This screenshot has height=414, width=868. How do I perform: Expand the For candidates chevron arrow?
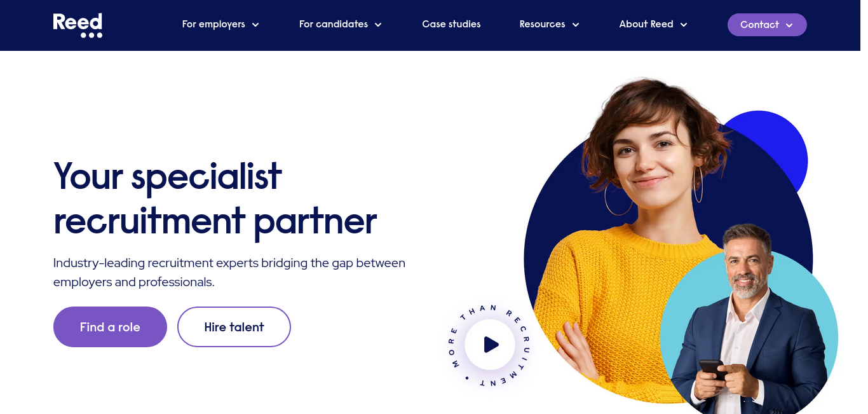coord(378,25)
